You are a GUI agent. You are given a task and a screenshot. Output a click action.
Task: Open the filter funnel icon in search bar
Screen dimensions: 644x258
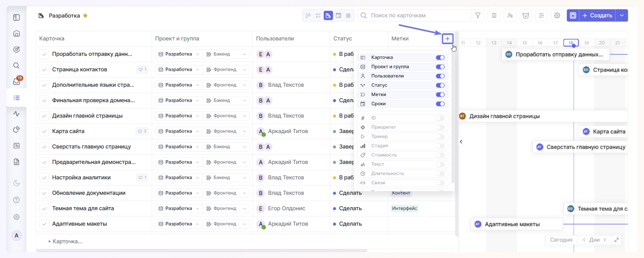pyautogui.click(x=478, y=15)
